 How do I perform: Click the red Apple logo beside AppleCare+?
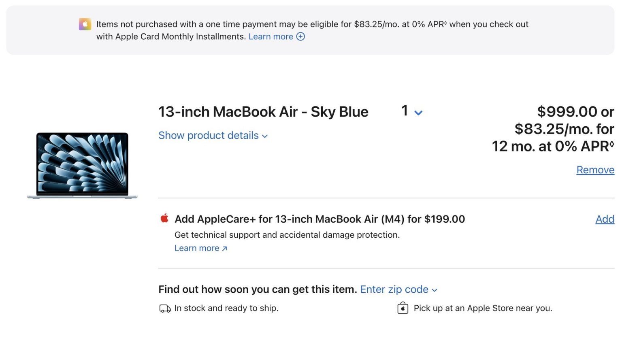coord(164,219)
